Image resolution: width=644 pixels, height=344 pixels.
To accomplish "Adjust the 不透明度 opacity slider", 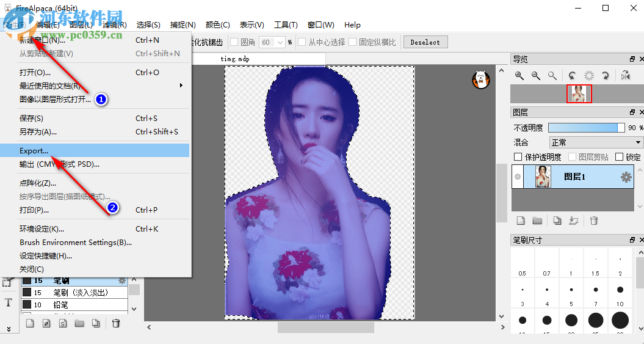I will [587, 128].
